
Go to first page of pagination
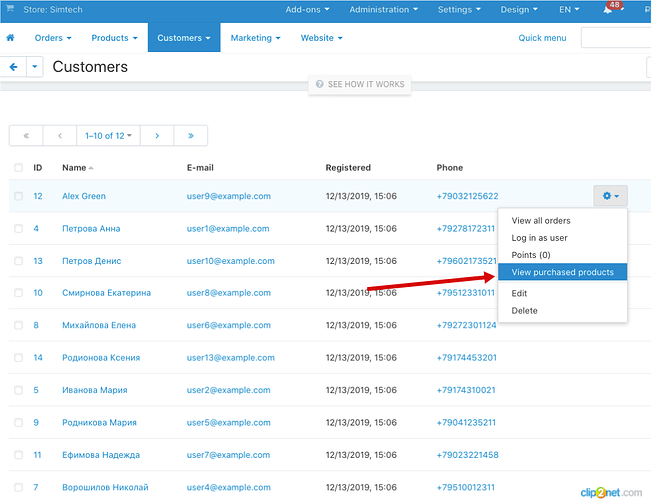[x=27, y=135]
